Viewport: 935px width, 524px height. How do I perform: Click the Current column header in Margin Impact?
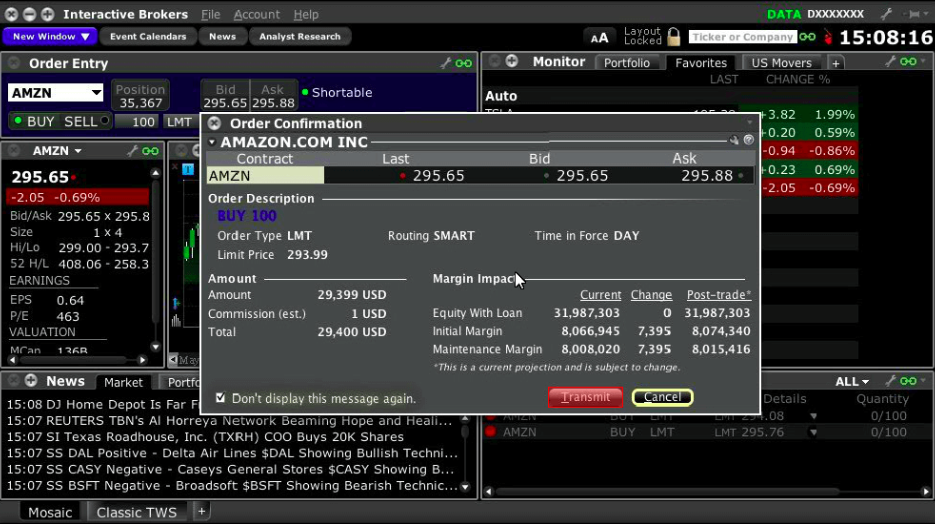(600, 295)
